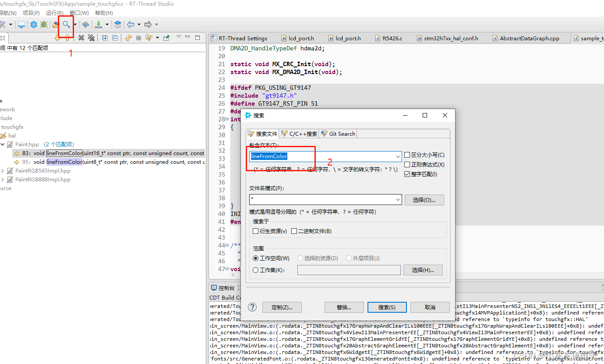Go back with the blue left arrow
The image size is (604, 364).
[x=131, y=25]
